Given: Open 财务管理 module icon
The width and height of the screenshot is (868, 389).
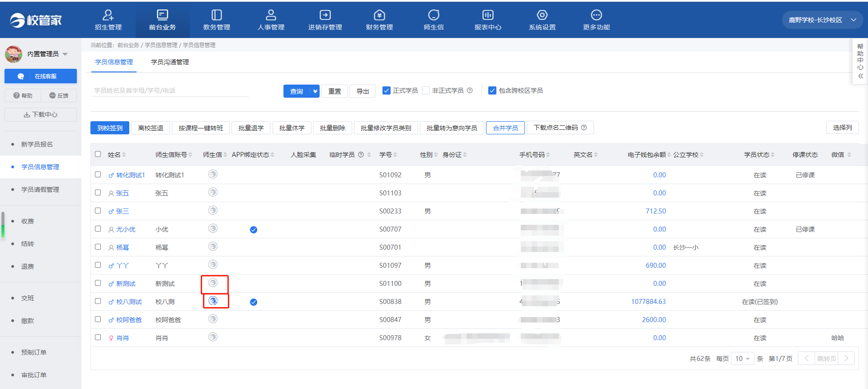Looking at the screenshot, I should pyautogui.click(x=379, y=15).
